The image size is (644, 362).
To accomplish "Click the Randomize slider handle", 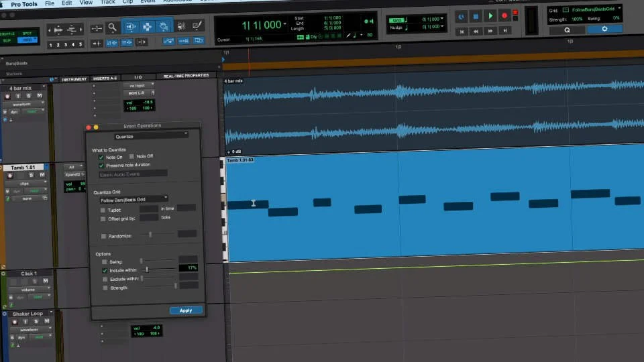I will coord(150,235).
